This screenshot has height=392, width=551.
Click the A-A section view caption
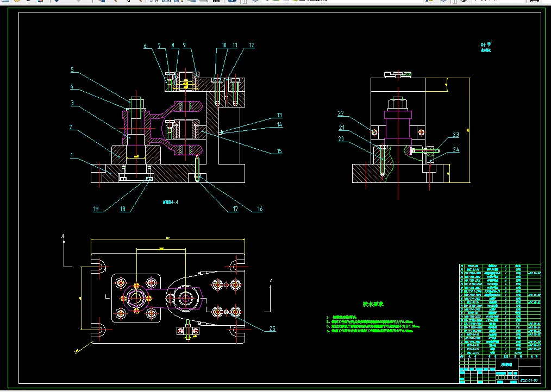(171, 203)
